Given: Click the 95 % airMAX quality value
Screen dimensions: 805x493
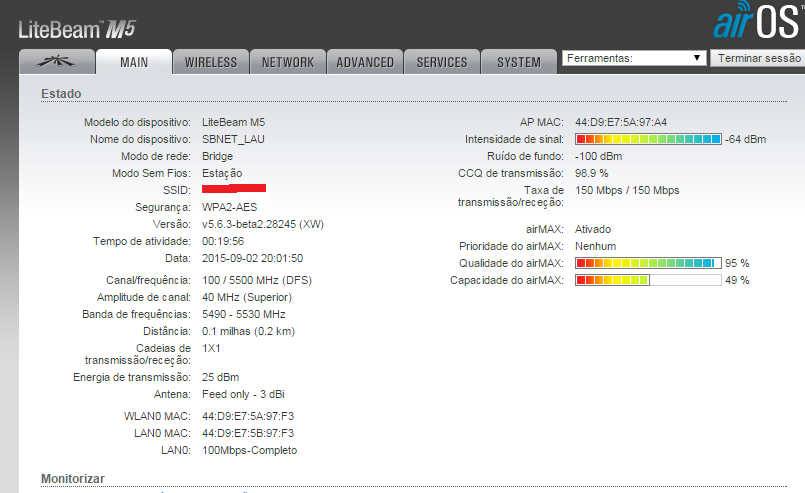Looking at the screenshot, I should (x=737, y=263).
